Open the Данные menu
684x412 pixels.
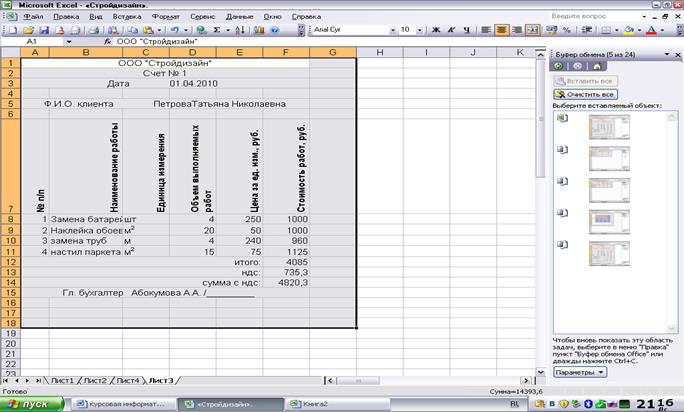[240, 17]
